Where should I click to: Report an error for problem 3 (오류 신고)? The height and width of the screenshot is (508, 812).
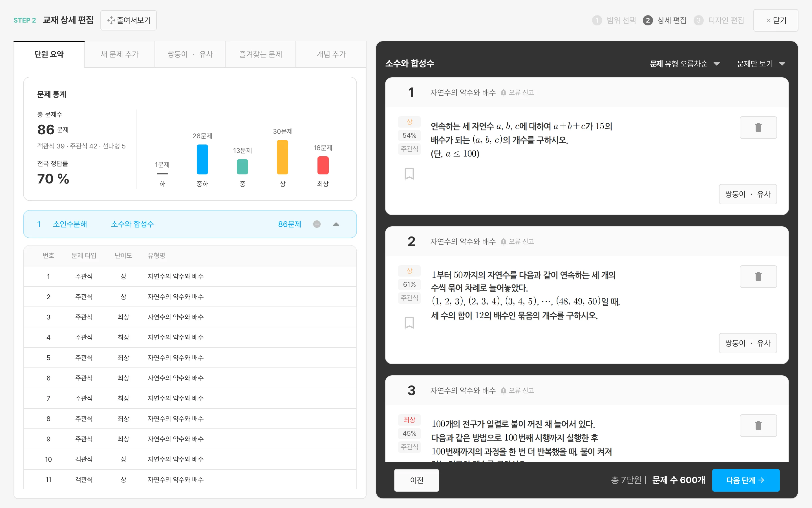pyautogui.click(x=517, y=390)
